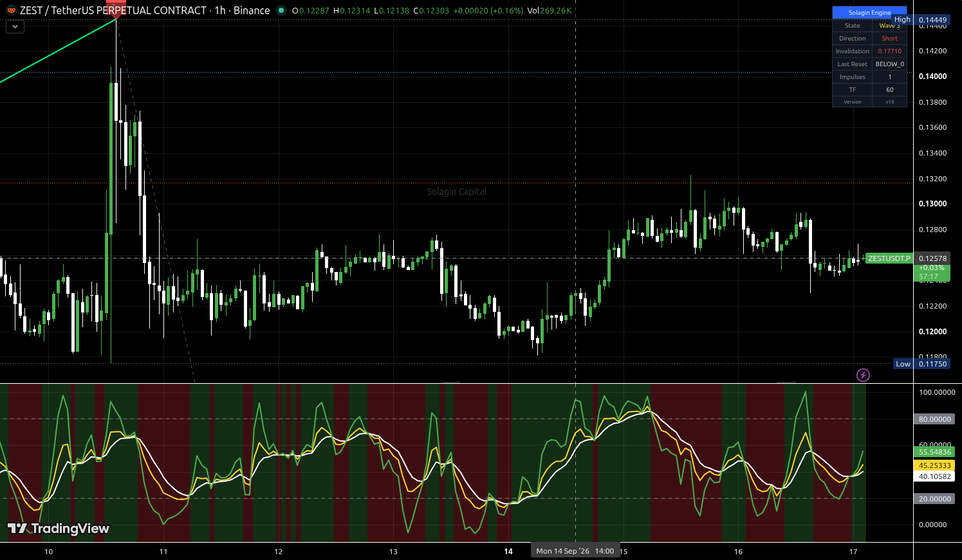
Task: Click the High 0.14449 price label
Action: pyautogui.click(x=921, y=20)
